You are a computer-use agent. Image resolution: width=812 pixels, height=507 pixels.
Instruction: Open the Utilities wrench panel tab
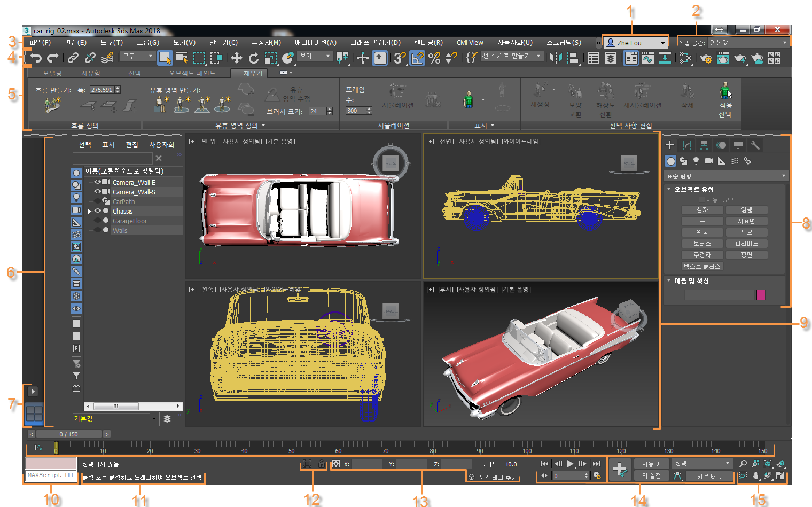tap(755, 145)
